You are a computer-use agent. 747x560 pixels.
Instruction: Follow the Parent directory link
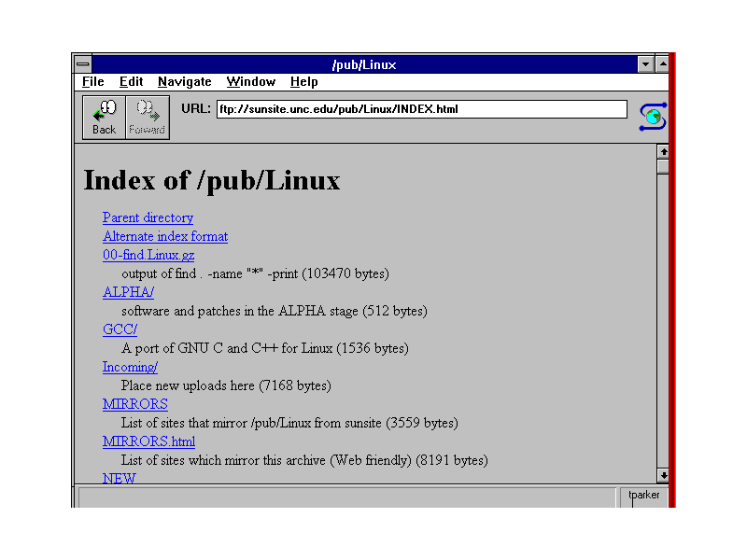tap(148, 217)
